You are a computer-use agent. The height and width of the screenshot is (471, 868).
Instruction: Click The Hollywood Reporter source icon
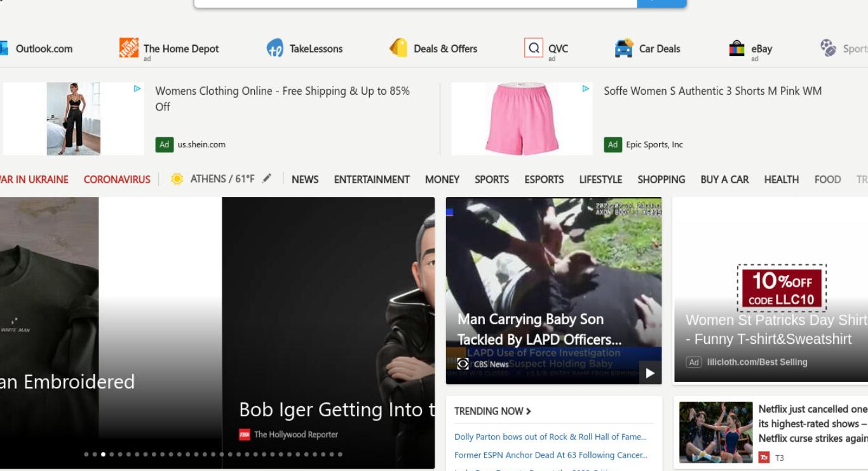(245, 435)
